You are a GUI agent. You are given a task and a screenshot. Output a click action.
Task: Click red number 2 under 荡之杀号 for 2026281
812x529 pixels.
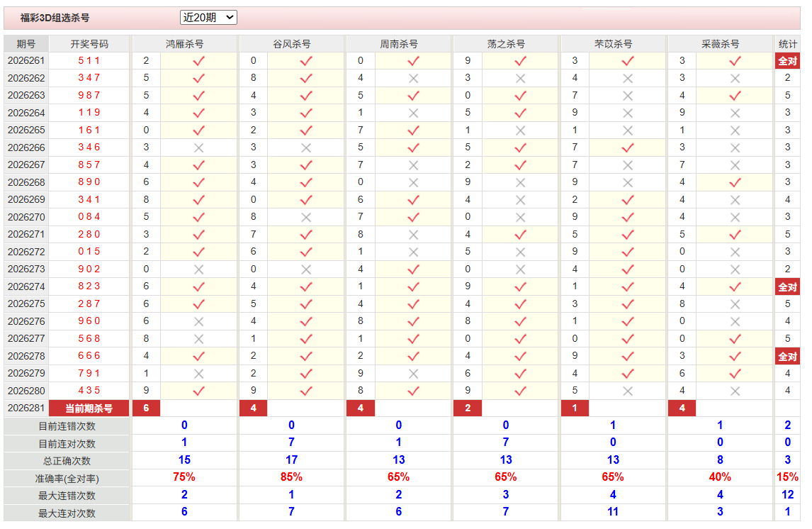coord(468,408)
